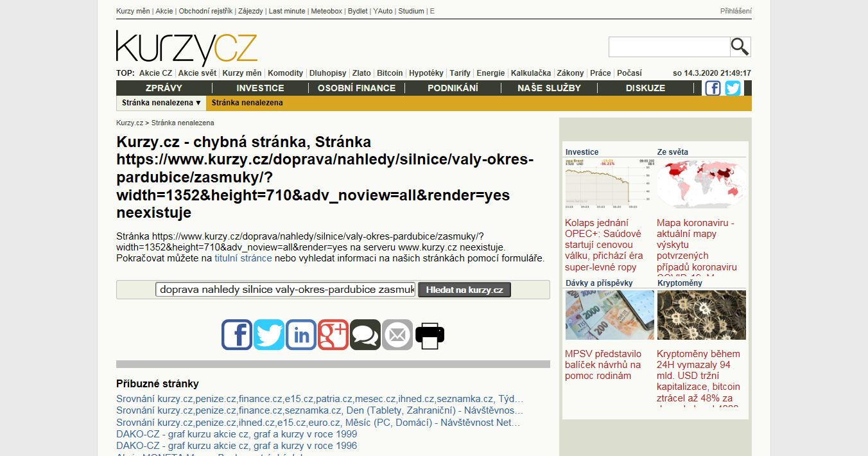This screenshot has width=868, height=456.
Task: Open the Kryptoměny bitcoin coins thumbnail
Action: (702, 315)
